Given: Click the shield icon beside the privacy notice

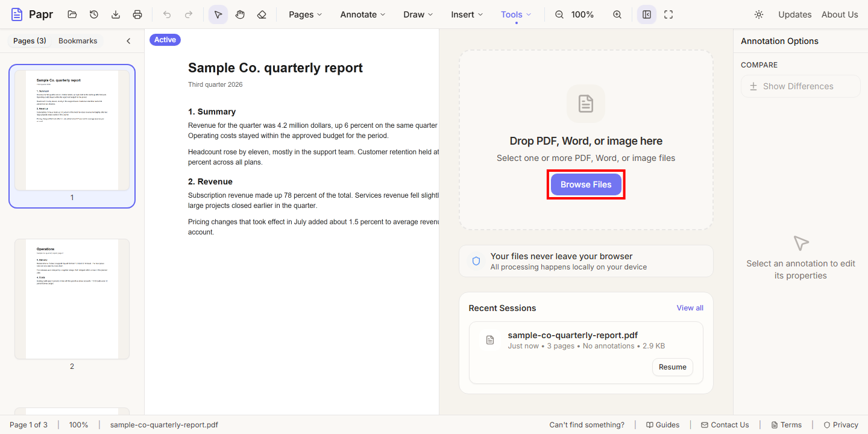Looking at the screenshot, I should pos(476,261).
